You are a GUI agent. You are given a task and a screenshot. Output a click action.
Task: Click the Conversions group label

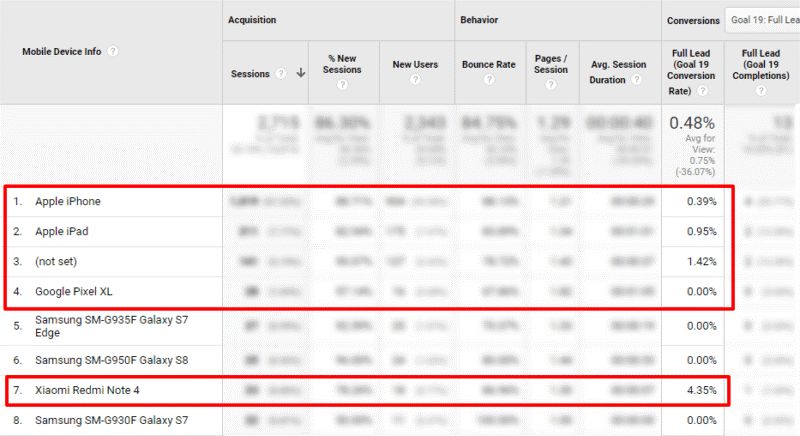pyautogui.click(x=693, y=21)
